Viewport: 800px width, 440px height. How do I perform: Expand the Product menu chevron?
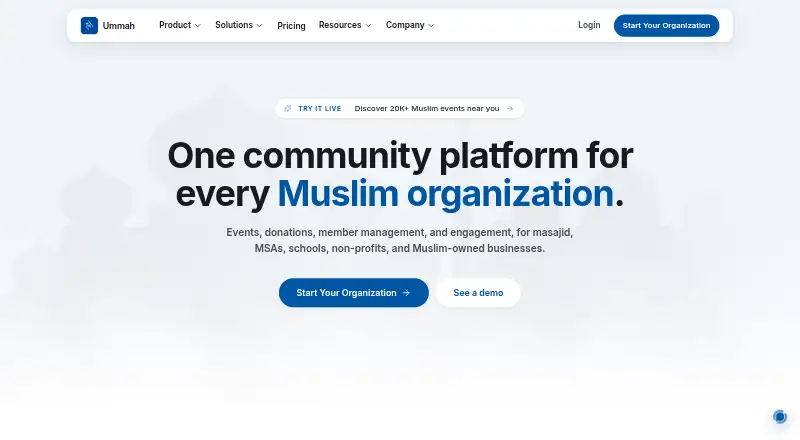tap(198, 26)
